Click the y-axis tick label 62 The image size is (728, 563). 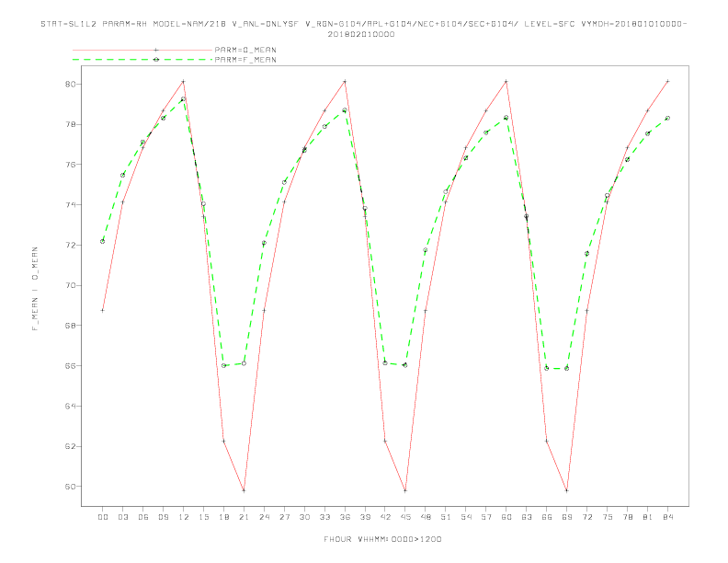(71, 446)
